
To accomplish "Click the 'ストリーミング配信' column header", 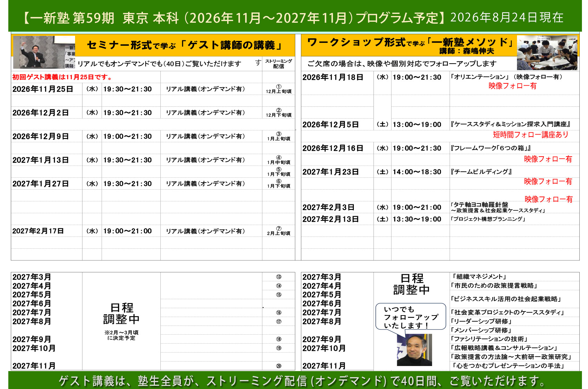I will click(279, 64).
